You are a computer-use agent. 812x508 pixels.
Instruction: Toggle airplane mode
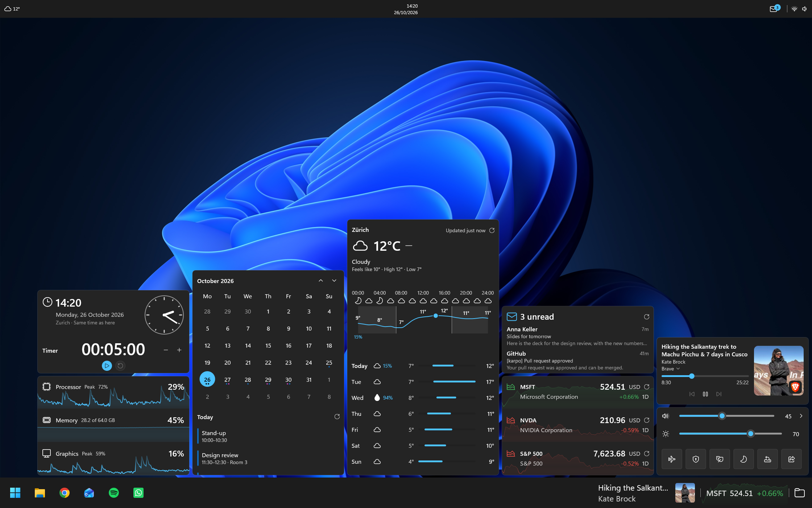[x=672, y=459]
